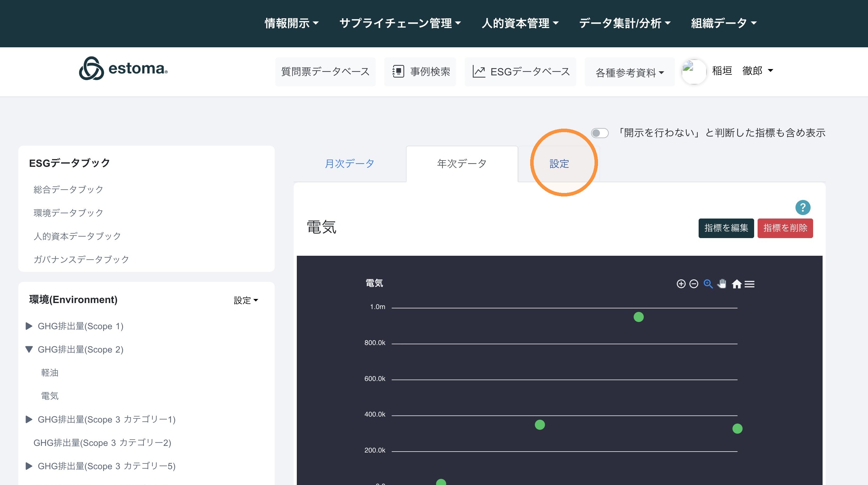The width and height of the screenshot is (868, 485).
Task: Click the ESGデータブック heading
Action: 69,163
